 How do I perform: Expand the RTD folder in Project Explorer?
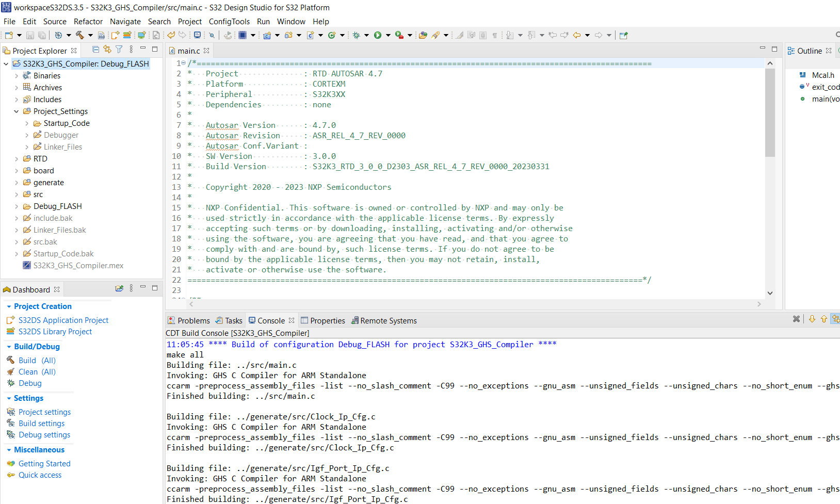coord(17,159)
